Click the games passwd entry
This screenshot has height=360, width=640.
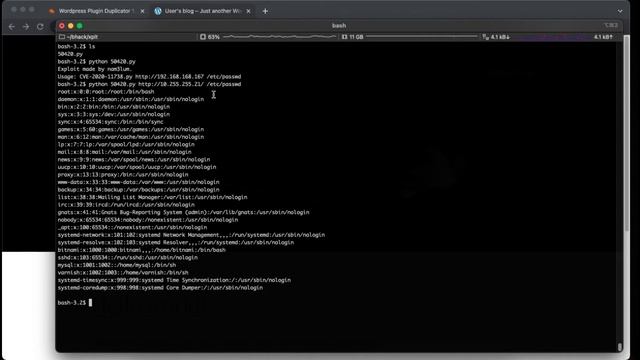click(131, 129)
